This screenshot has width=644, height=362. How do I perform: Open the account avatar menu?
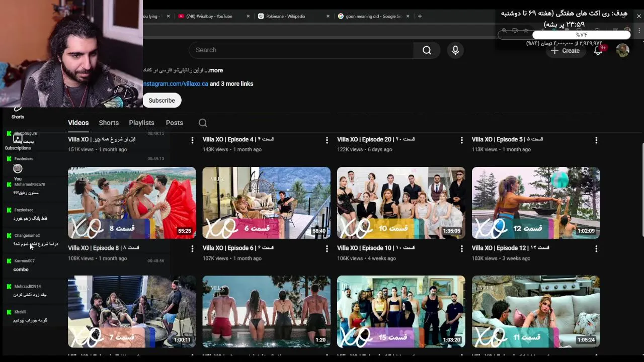pyautogui.click(x=623, y=50)
